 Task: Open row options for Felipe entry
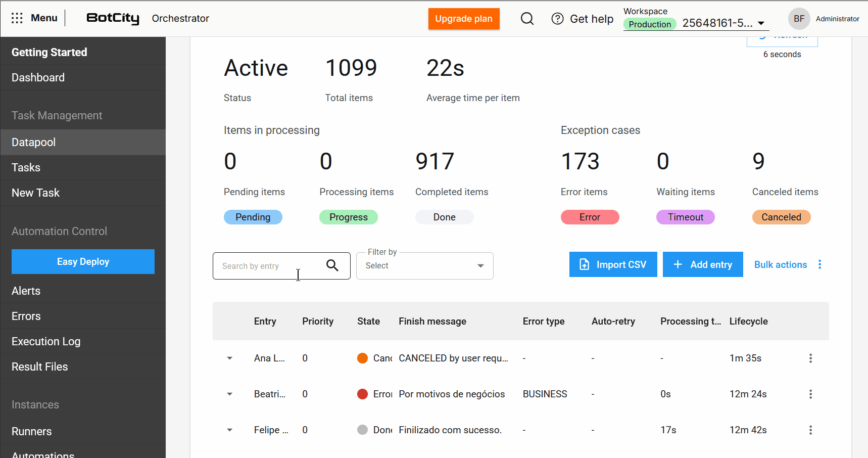pyautogui.click(x=810, y=430)
